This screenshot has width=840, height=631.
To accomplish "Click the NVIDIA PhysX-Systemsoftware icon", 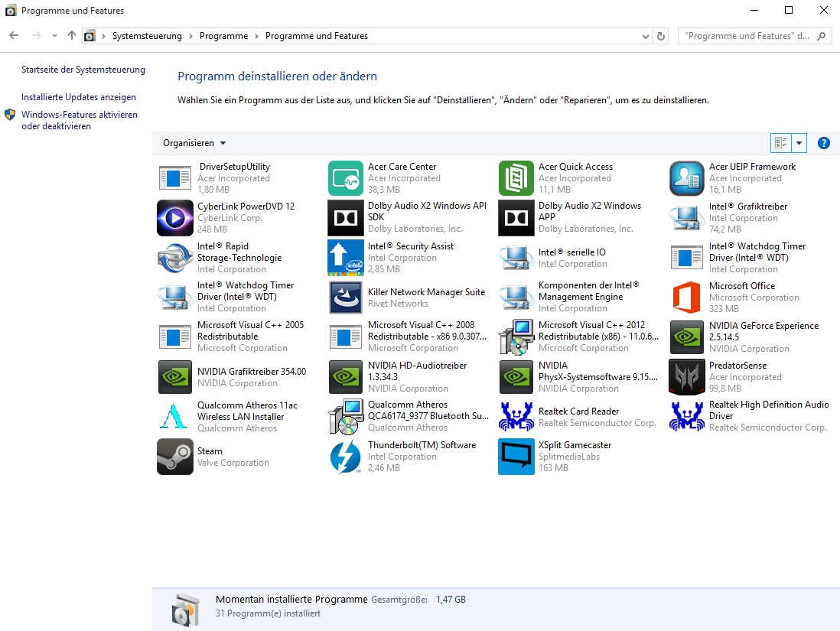I will 516,377.
